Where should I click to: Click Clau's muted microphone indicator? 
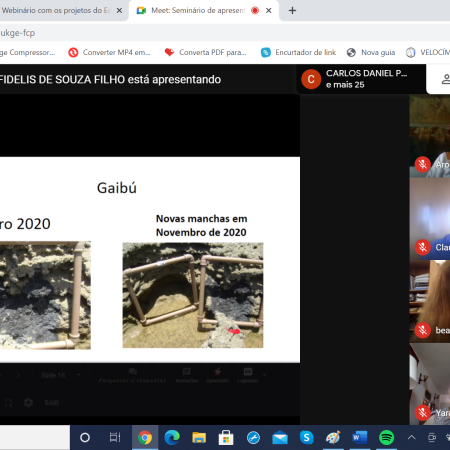tap(423, 247)
